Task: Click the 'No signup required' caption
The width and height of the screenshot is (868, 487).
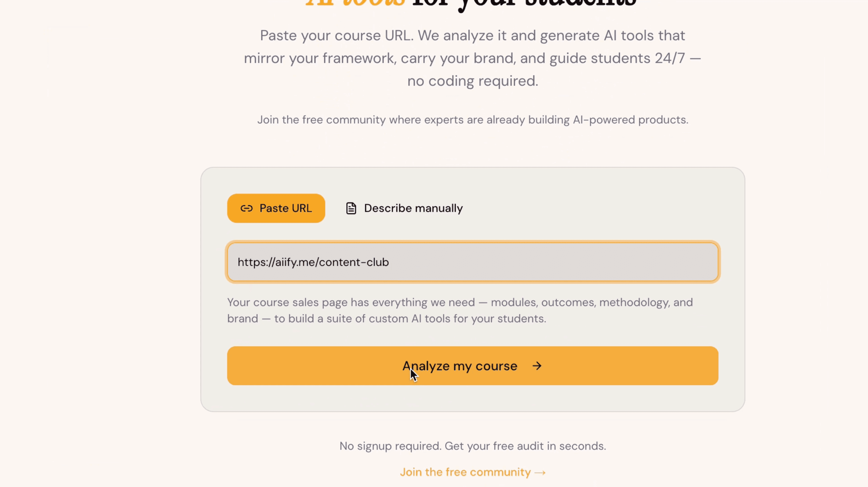Action: pos(472,446)
